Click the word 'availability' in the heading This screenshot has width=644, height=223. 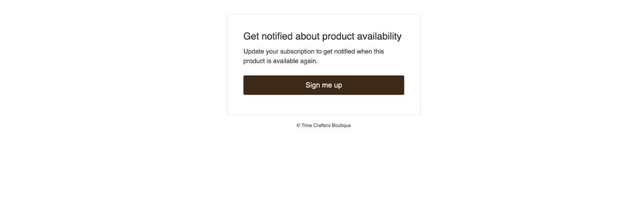click(x=379, y=36)
